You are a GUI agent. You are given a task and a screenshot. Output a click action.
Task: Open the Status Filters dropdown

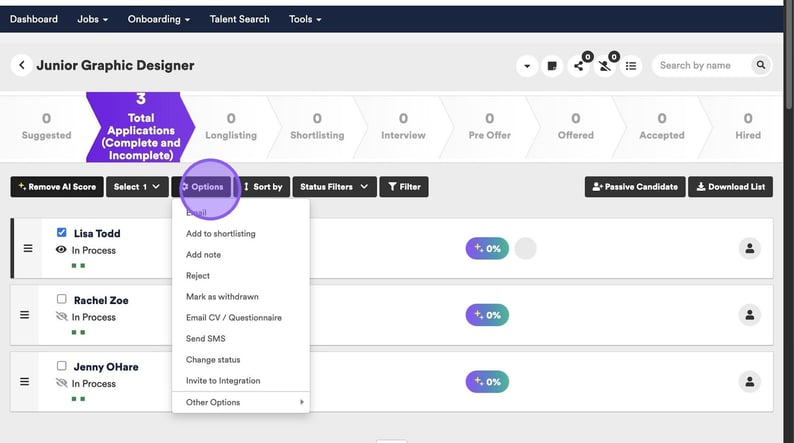pyautogui.click(x=334, y=187)
